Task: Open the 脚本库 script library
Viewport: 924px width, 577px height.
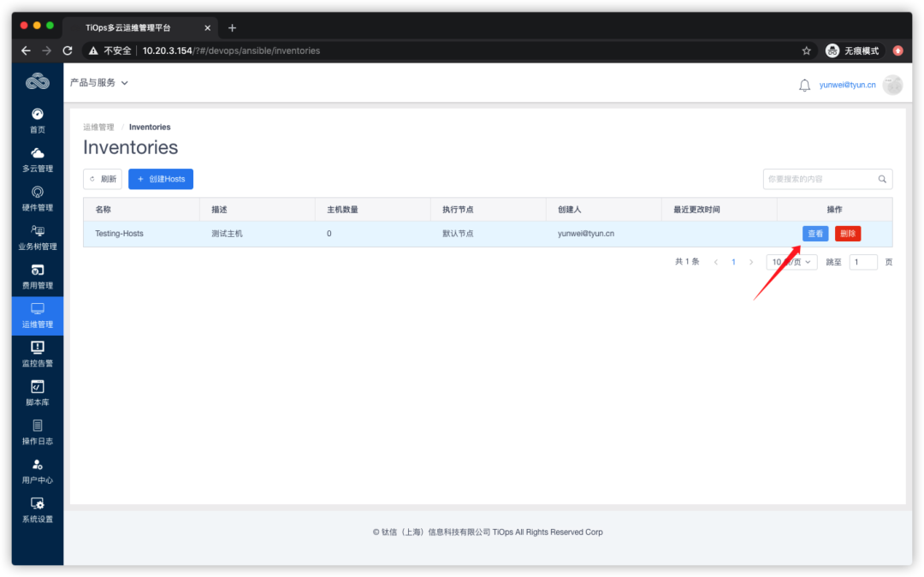Action: tap(37, 392)
